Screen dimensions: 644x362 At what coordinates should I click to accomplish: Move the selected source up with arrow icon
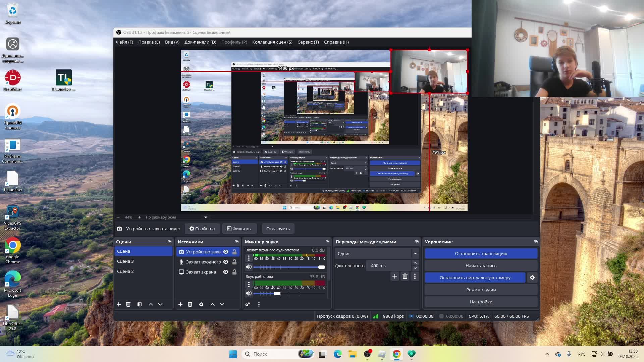coord(213,304)
